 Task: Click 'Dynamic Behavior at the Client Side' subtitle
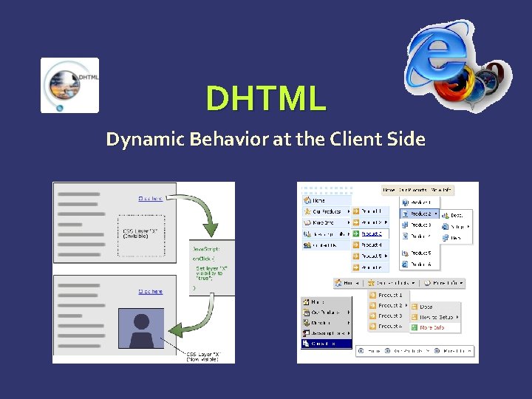266,139
